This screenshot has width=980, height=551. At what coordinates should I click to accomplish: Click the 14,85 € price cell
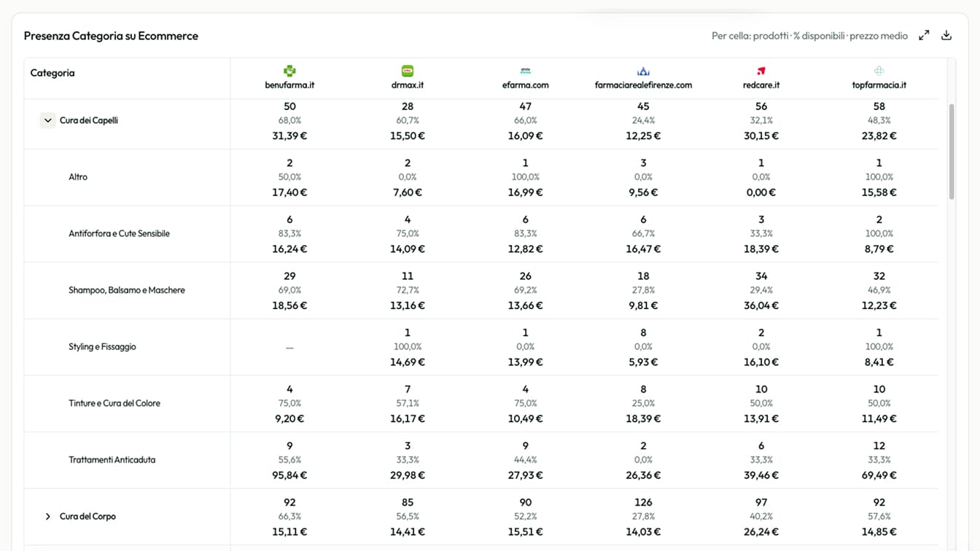point(879,532)
